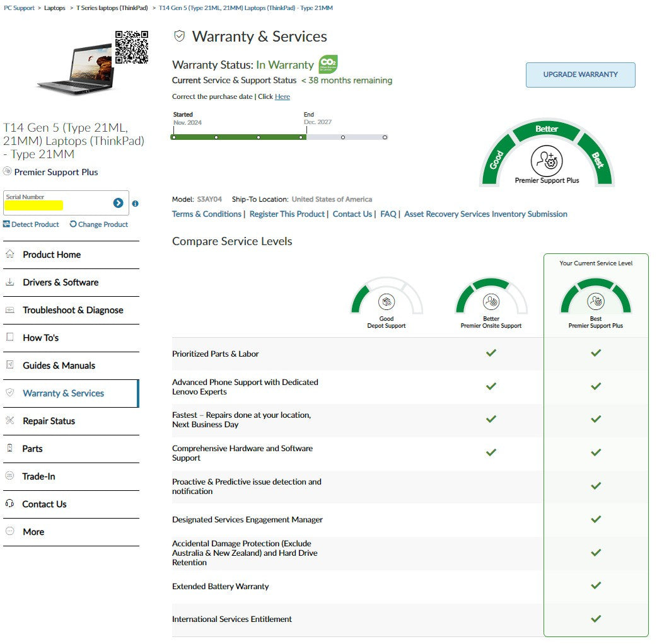Click the Premier Support Plus badge icon under product name
This screenshot has height=644, width=657.
coord(7,171)
